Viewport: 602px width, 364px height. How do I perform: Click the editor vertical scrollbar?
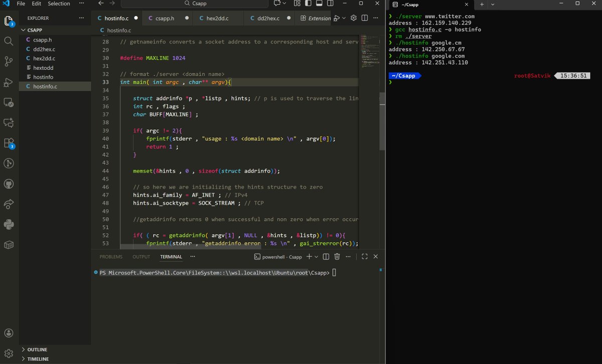[382, 120]
